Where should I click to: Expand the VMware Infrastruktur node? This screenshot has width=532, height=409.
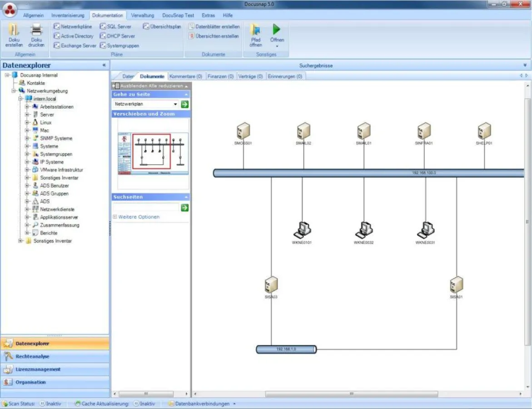[x=27, y=170]
